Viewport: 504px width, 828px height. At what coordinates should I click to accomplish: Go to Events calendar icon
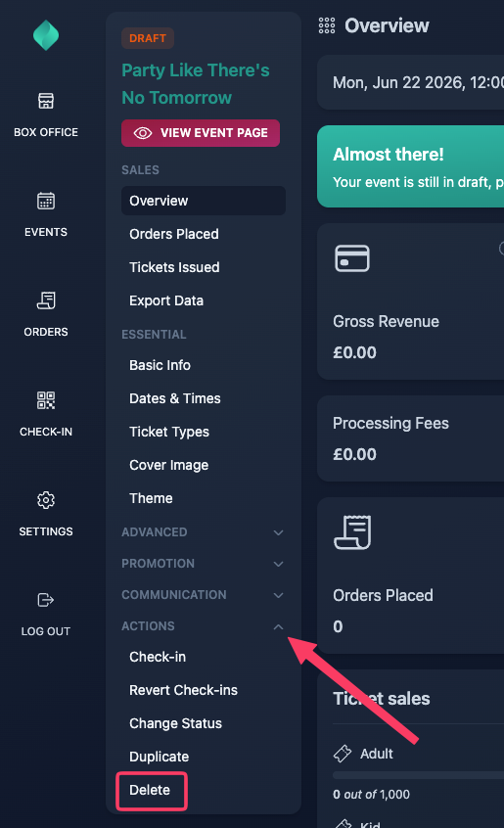pos(46,201)
